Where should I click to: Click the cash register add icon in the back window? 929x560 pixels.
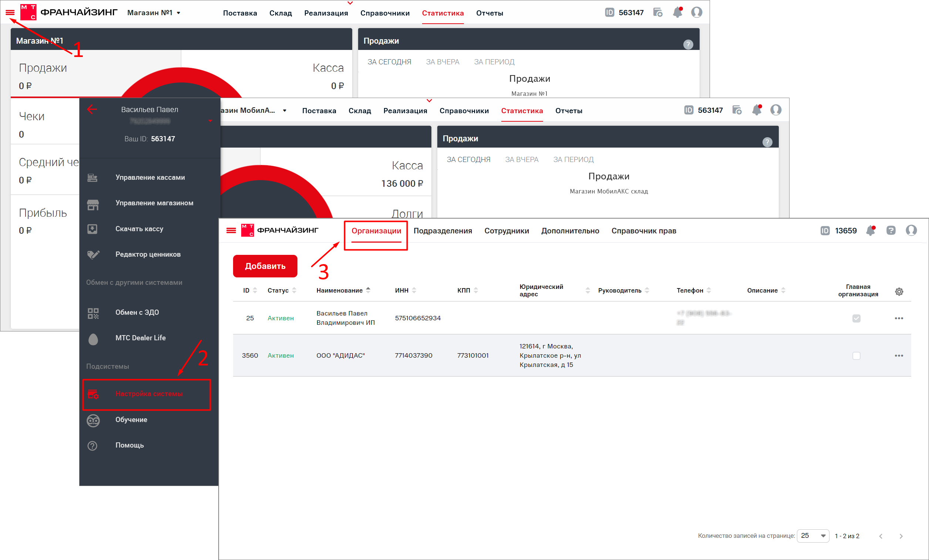pyautogui.click(x=658, y=13)
